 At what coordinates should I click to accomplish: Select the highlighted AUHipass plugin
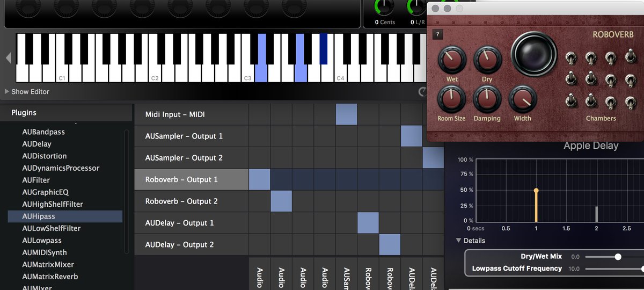tap(65, 216)
